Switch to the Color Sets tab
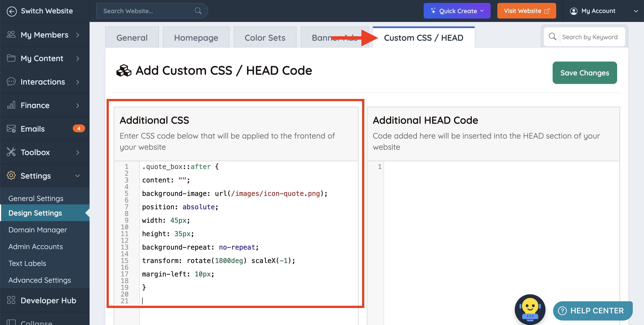 (265, 38)
